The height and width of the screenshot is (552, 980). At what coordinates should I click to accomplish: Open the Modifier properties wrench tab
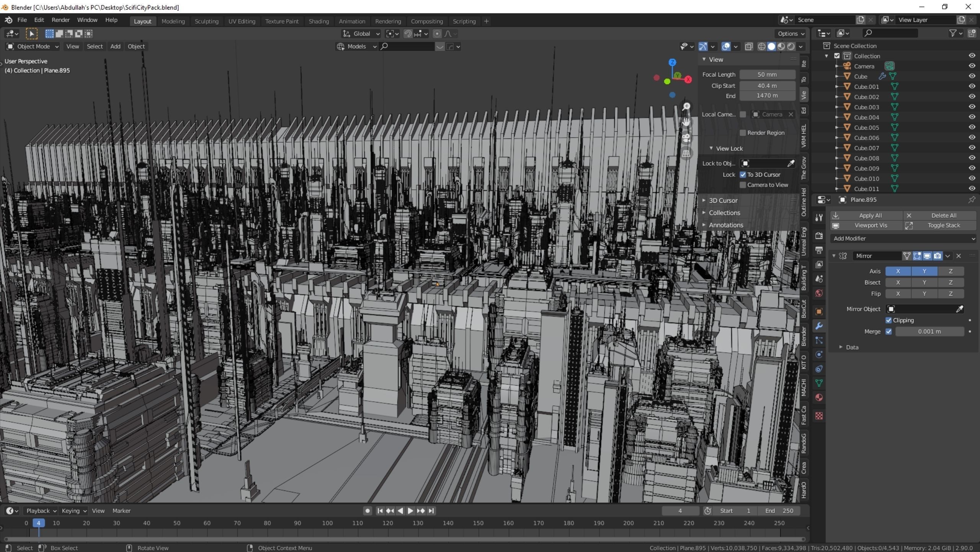(819, 326)
